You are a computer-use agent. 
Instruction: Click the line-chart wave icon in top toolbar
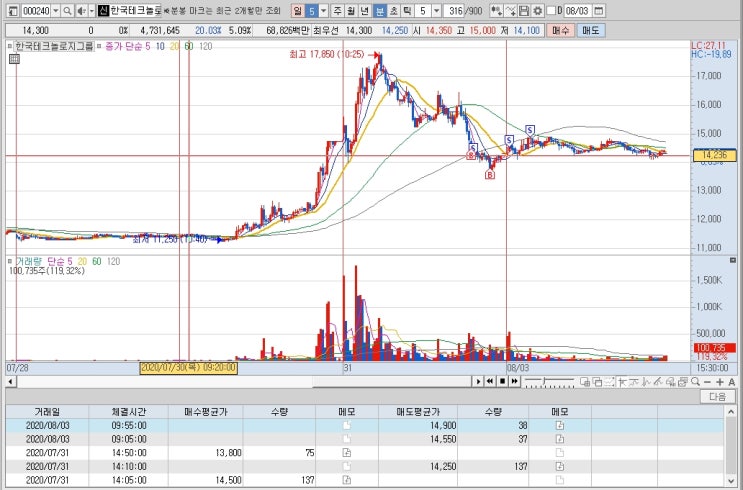(x=510, y=10)
